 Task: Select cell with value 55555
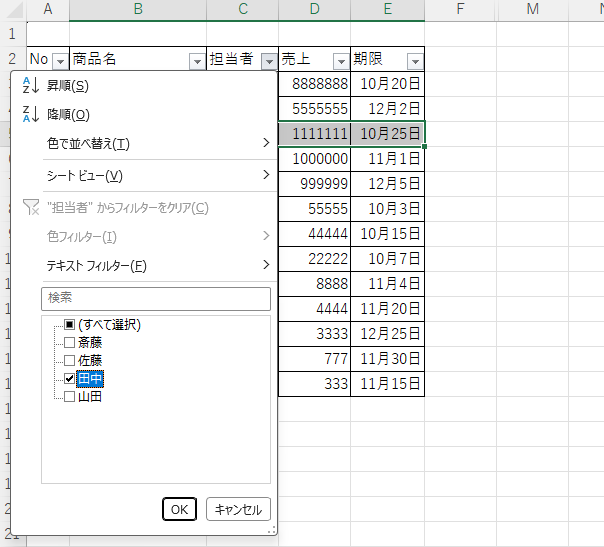314,209
